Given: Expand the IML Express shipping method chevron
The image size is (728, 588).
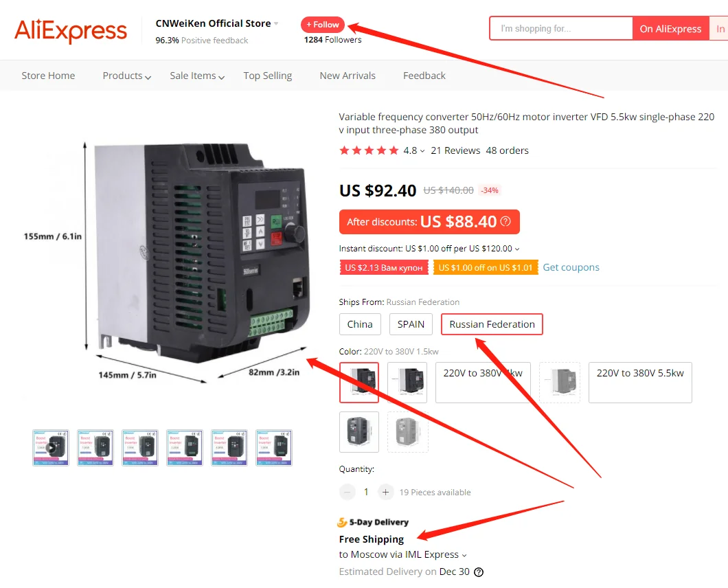Looking at the screenshot, I should click(x=464, y=555).
